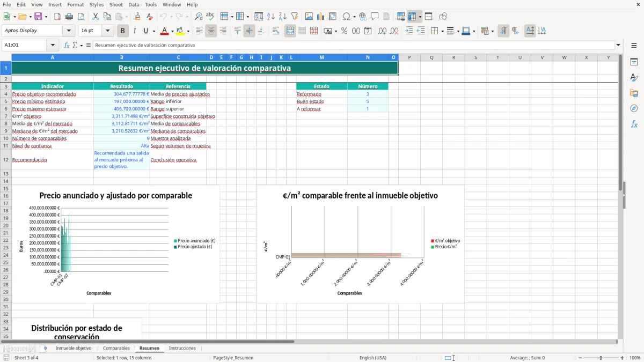The height and width of the screenshot is (362, 644).
Task: Switch to the Instrucciones sheet tab
Action: [182, 349]
